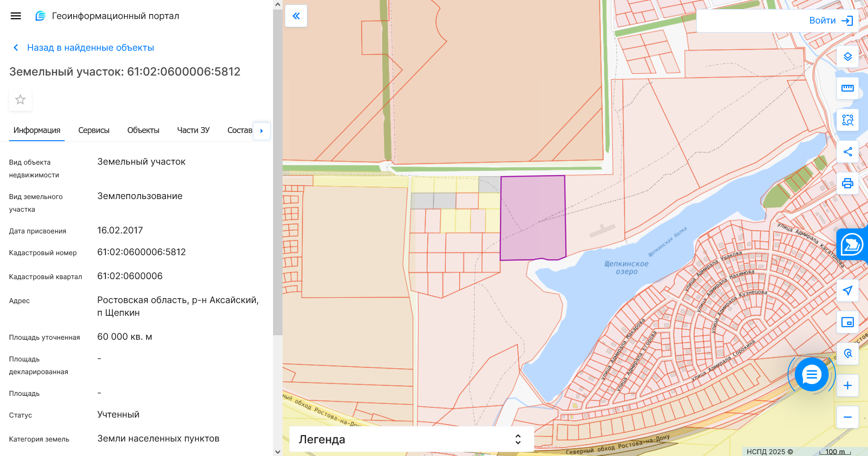This screenshot has height=456, width=868.
Task: Go back via Назад в найденные объекты
Action: pos(90,47)
